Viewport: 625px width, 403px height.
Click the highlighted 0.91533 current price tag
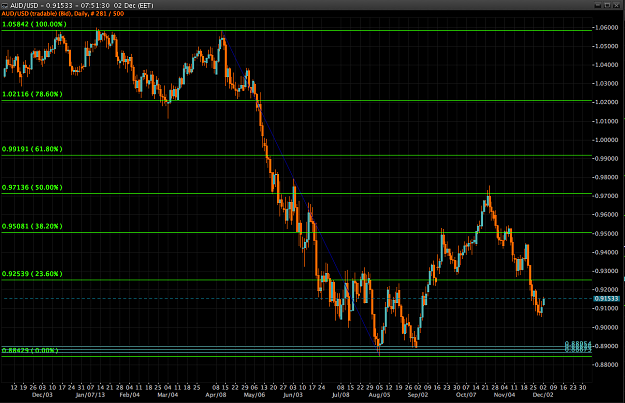(x=606, y=299)
